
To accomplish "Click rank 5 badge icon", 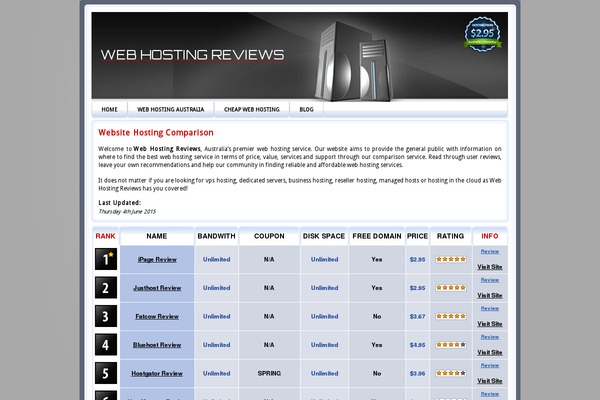I will (x=106, y=373).
